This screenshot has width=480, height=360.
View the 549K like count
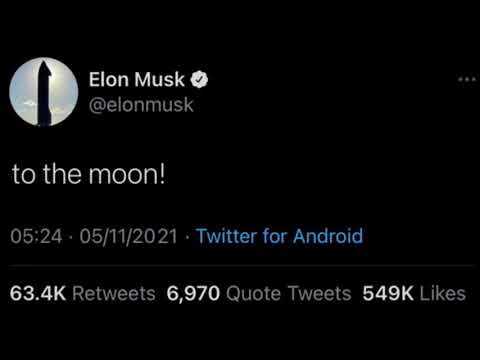(388, 294)
